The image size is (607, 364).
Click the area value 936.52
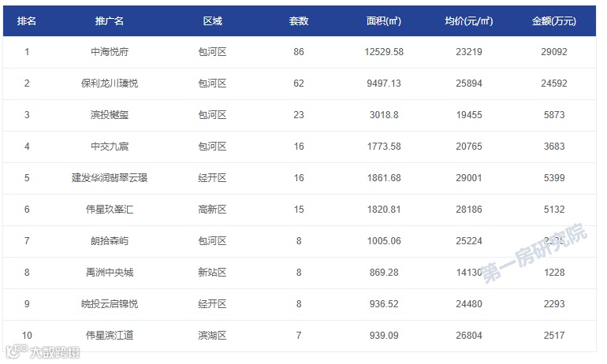point(384,304)
